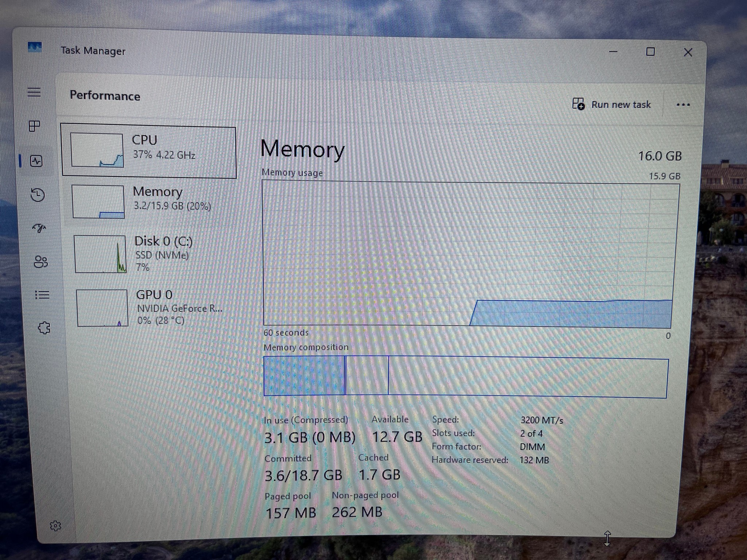Click the in-use segment of memory composition bar

click(304, 376)
